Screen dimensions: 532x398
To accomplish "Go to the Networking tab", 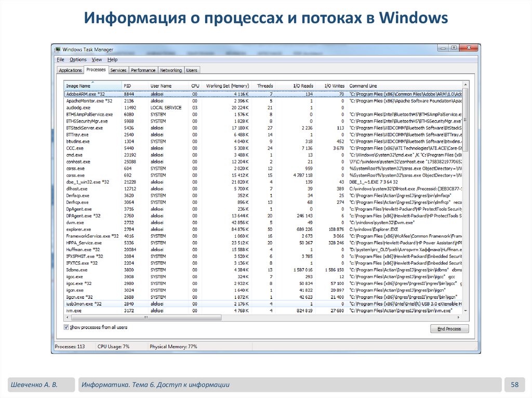I will point(170,70).
